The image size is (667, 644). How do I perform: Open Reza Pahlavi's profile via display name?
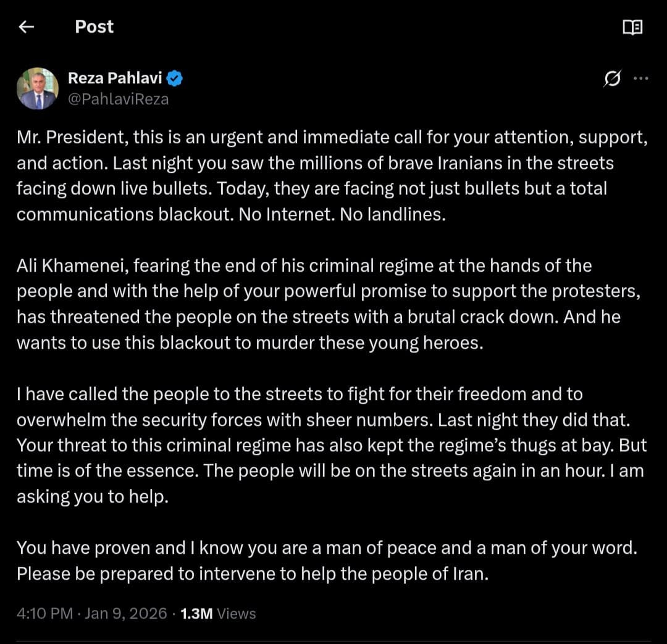tap(115, 78)
